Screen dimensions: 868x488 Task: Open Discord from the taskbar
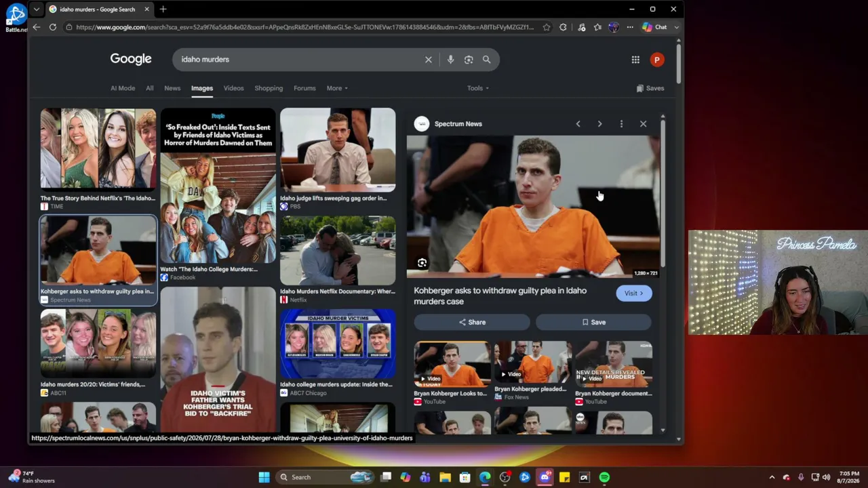tap(545, 477)
